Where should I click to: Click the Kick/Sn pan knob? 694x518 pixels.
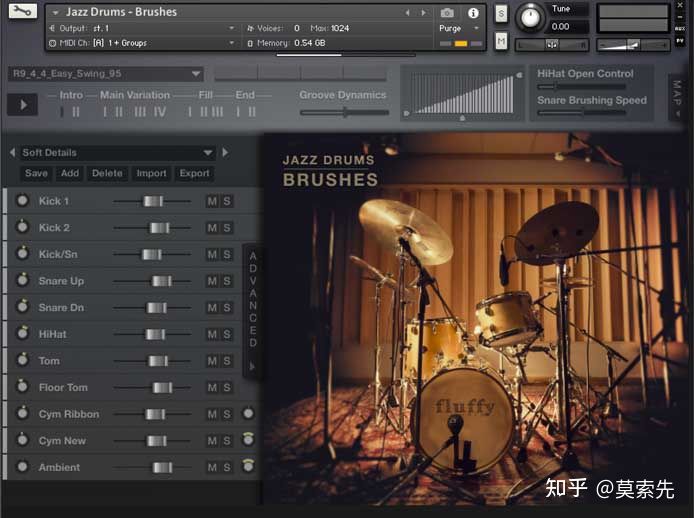(x=22, y=253)
